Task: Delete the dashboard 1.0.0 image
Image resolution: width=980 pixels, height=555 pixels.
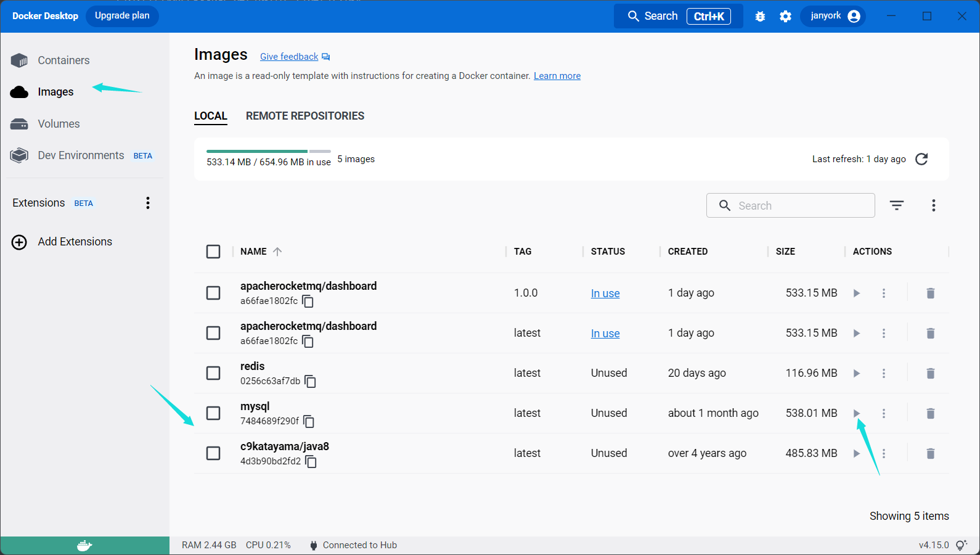Action: click(x=931, y=294)
